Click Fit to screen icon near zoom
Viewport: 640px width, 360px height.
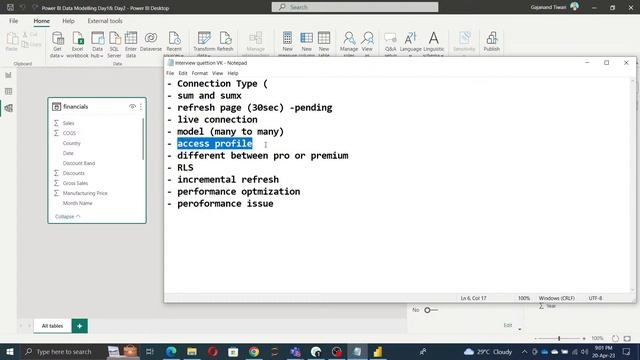(627, 338)
